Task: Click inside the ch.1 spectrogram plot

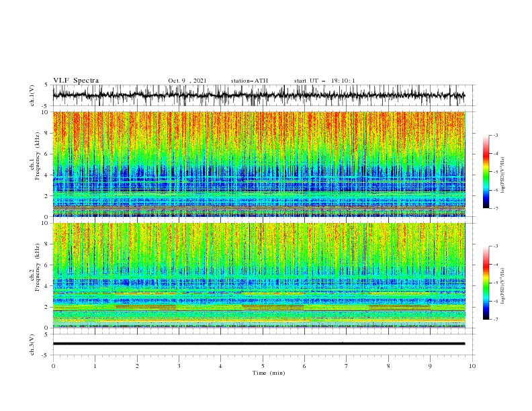Action: (x=259, y=164)
